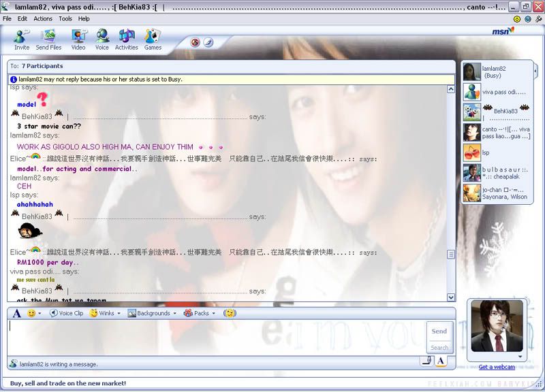Click the Buy, sell and trade ad link
This screenshot has height=392, width=545.
68,383
